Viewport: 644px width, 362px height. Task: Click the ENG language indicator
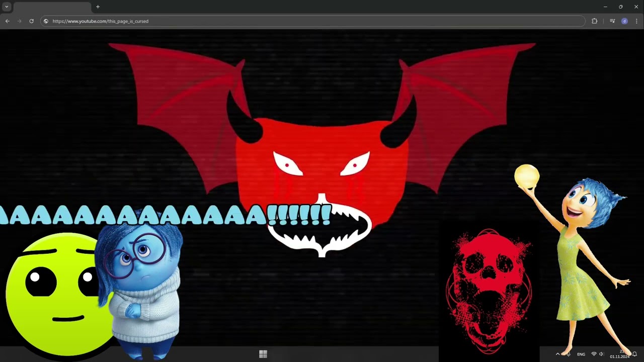click(x=581, y=354)
